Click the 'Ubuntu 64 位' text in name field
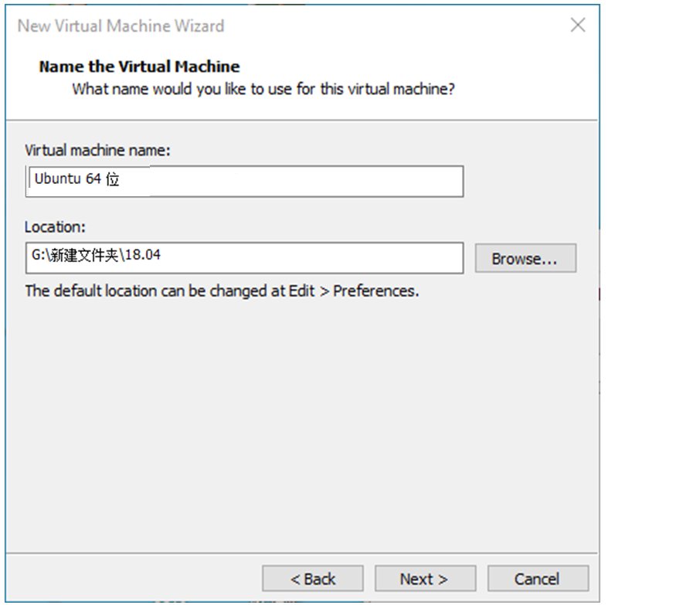The image size is (700, 605). (x=76, y=178)
